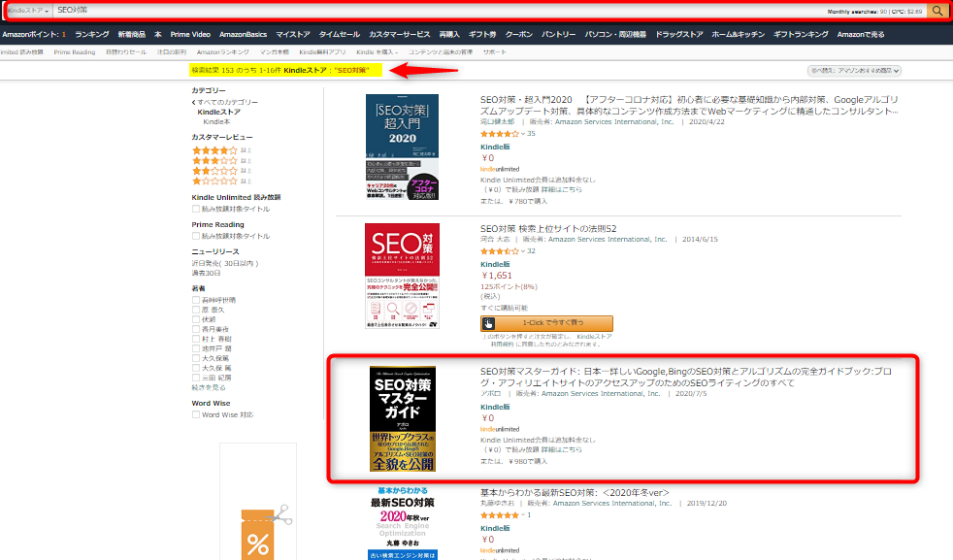Click Amazonポイント balance link

(34, 35)
